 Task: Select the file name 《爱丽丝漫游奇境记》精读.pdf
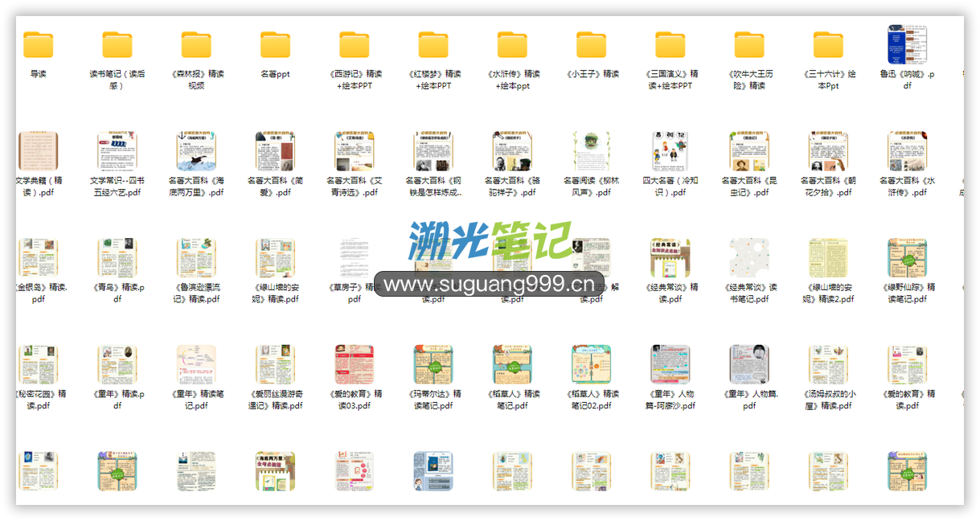(275, 400)
